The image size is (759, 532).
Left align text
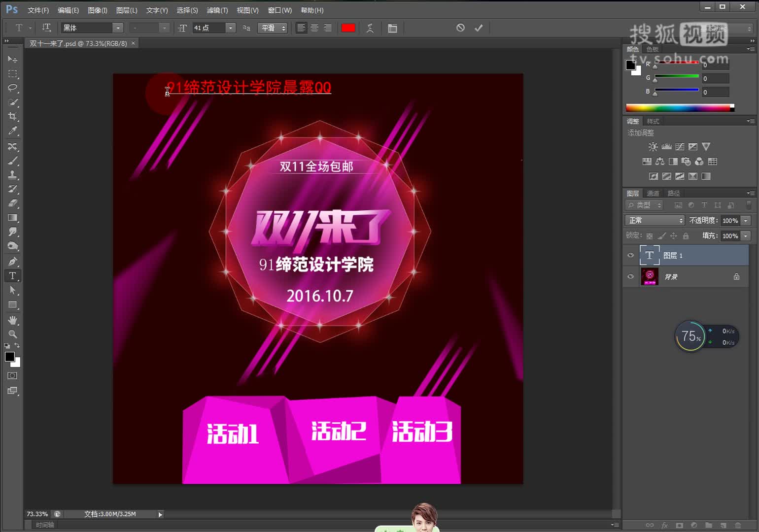(x=301, y=28)
